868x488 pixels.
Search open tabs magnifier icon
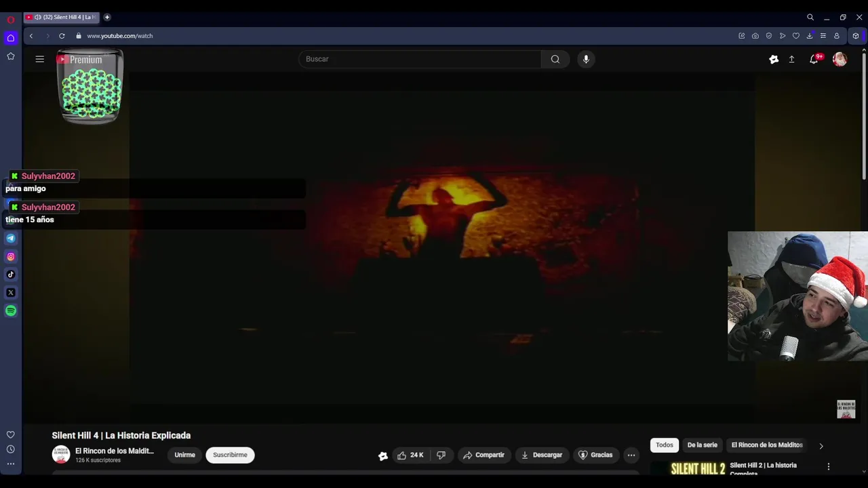click(x=810, y=17)
